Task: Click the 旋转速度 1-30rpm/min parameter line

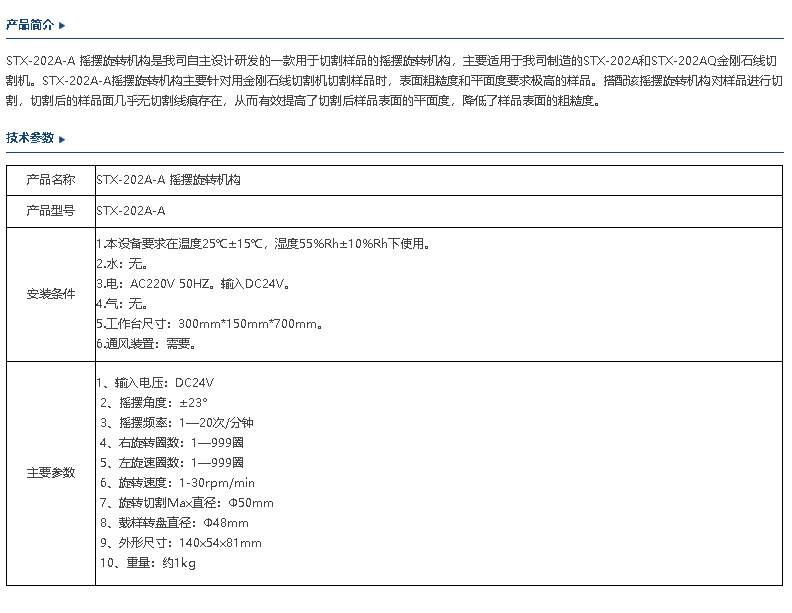Action: click(x=177, y=483)
